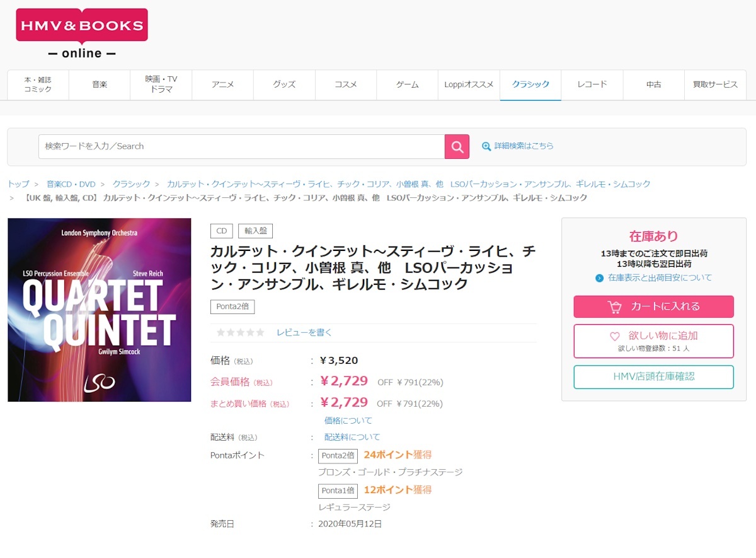Screen dimensions: 756x558
Task: Click the detail search icon beside 詳細検索はこちら
Action: pyautogui.click(x=486, y=146)
